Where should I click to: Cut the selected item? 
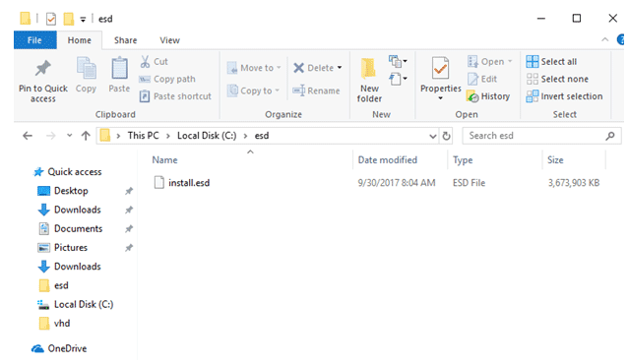point(155,62)
